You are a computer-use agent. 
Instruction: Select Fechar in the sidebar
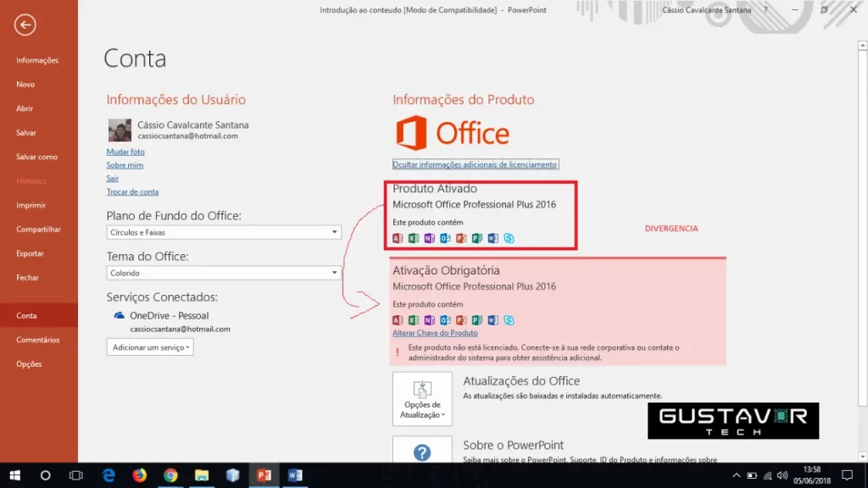27,278
